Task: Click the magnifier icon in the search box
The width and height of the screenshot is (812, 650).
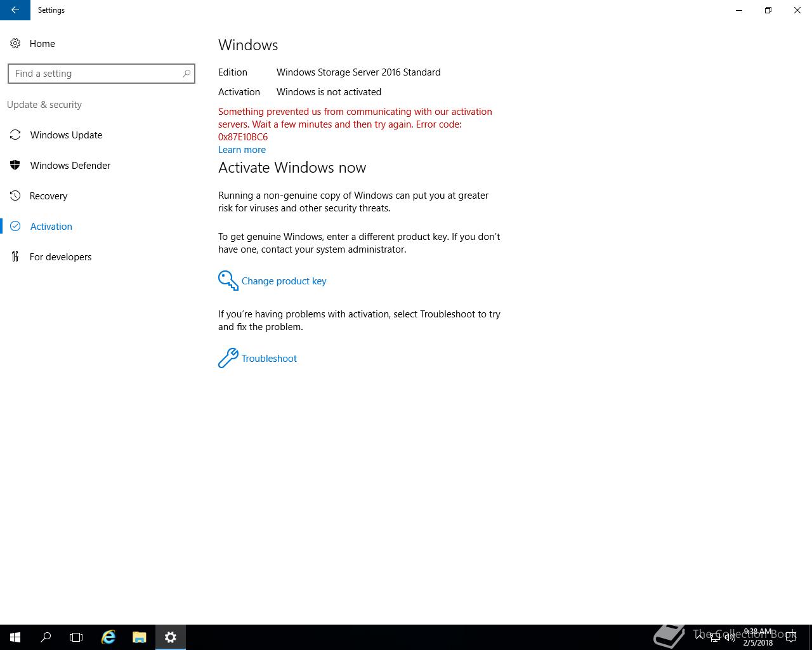Action: (187, 74)
